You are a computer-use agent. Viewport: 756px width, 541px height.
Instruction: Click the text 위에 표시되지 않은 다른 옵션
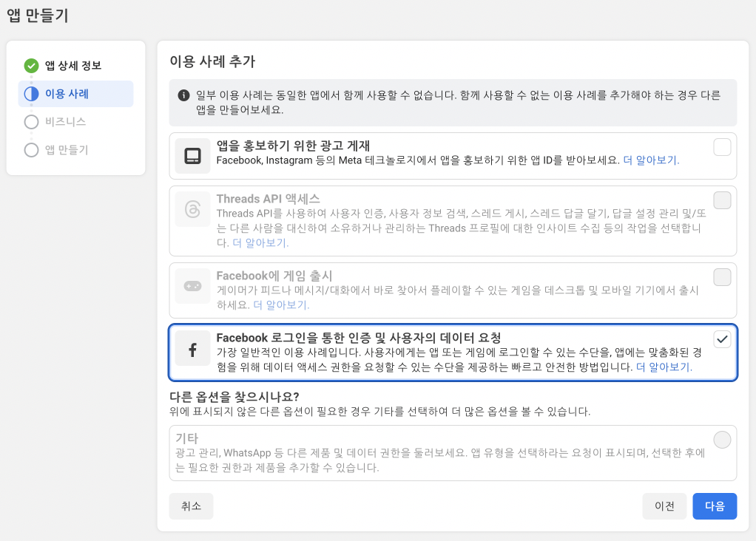tap(380, 412)
